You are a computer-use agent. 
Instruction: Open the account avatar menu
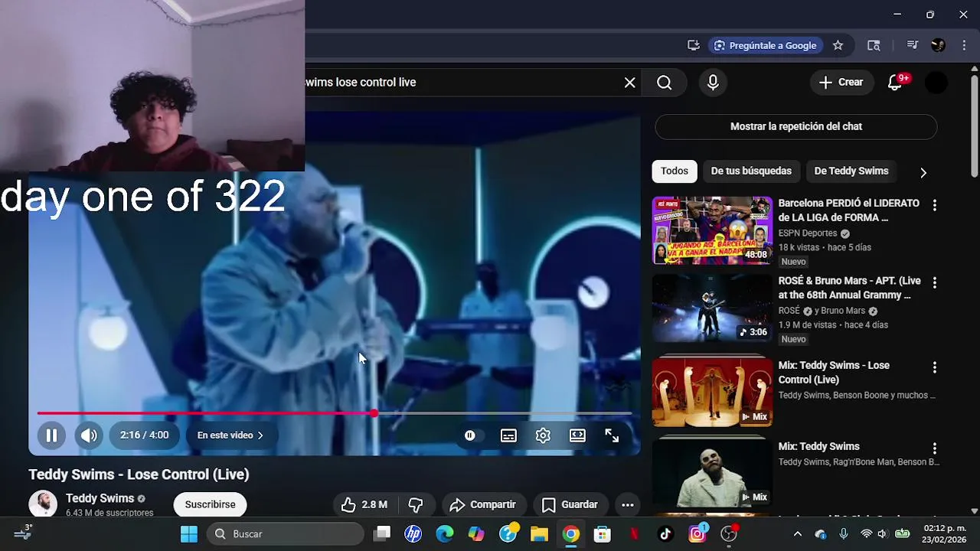936,83
